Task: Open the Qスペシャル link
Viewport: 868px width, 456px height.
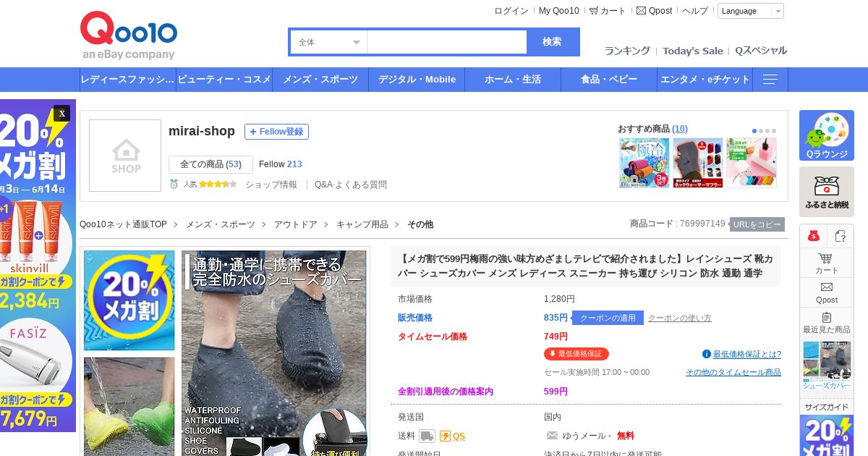Action: tap(761, 51)
